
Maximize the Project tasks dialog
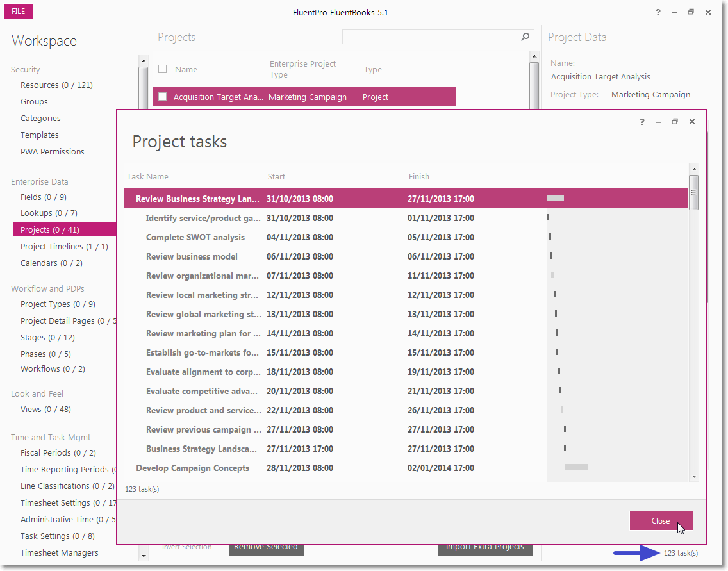tap(675, 122)
